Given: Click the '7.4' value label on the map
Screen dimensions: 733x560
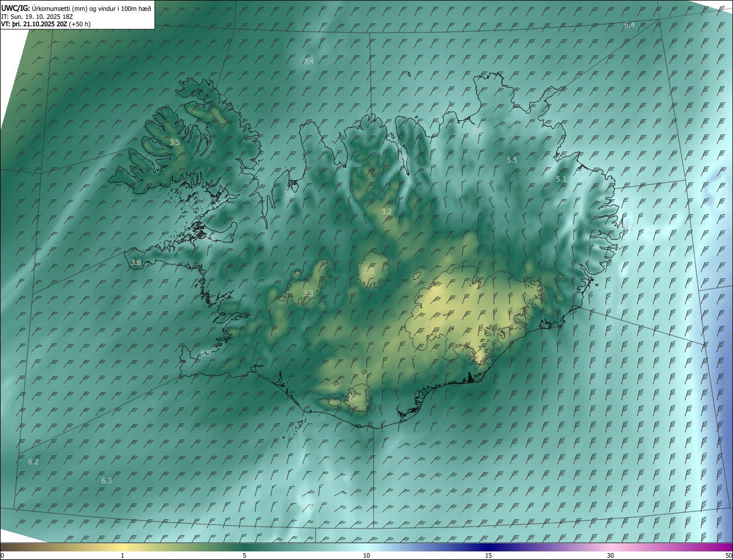Looking at the screenshot, I should pos(309,61).
